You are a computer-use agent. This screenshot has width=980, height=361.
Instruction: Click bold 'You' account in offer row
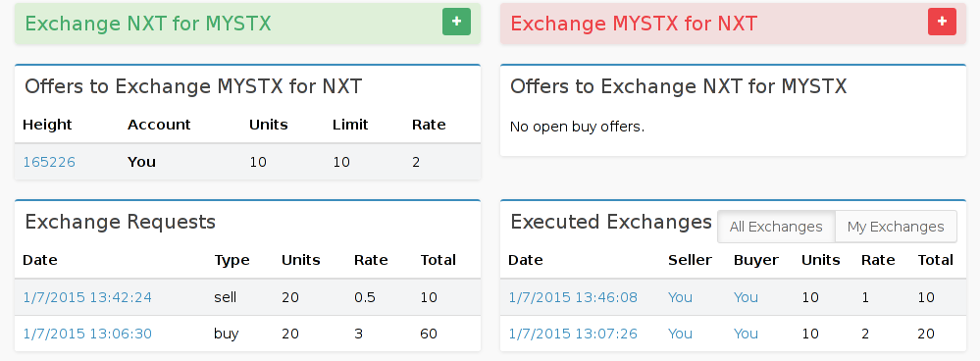142,163
